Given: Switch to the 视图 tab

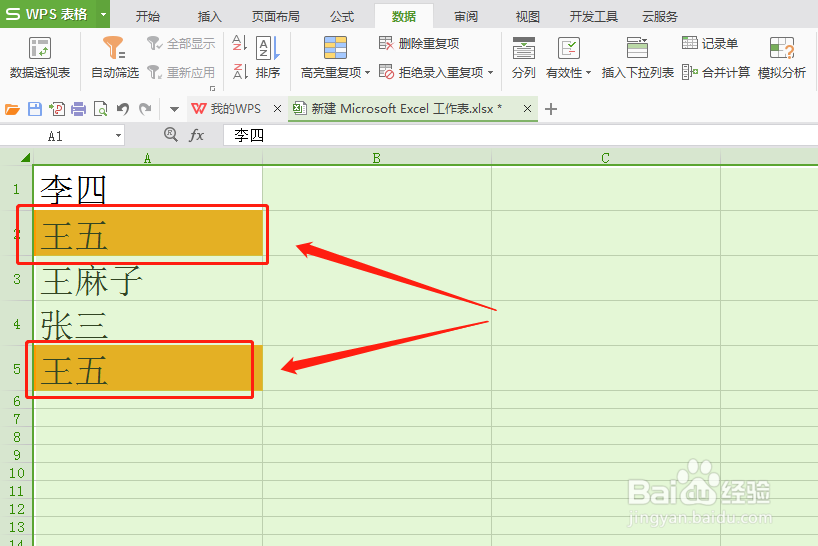Looking at the screenshot, I should point(527,17).
